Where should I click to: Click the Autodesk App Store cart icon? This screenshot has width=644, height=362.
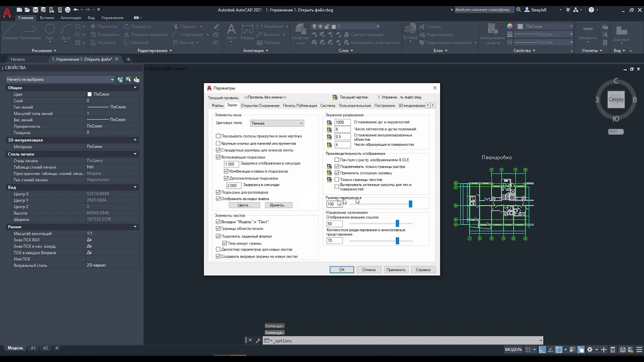coord(568,10)
